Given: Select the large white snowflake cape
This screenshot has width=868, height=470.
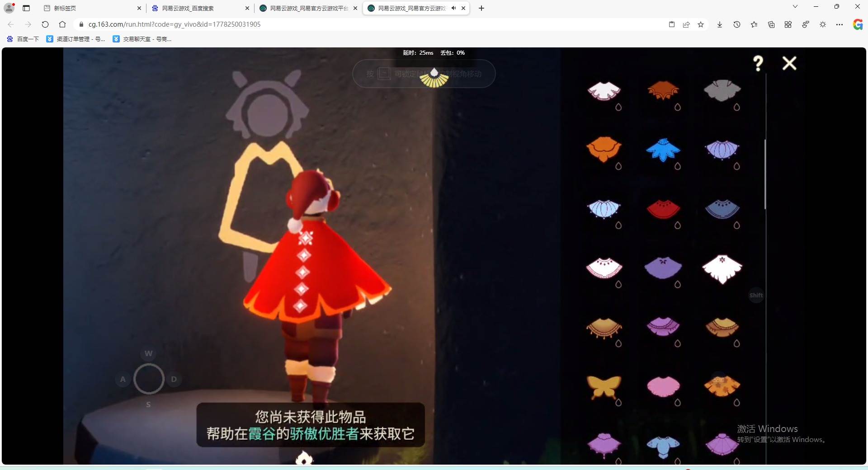Looking at the screenshot, I should [x=722, y=269].
